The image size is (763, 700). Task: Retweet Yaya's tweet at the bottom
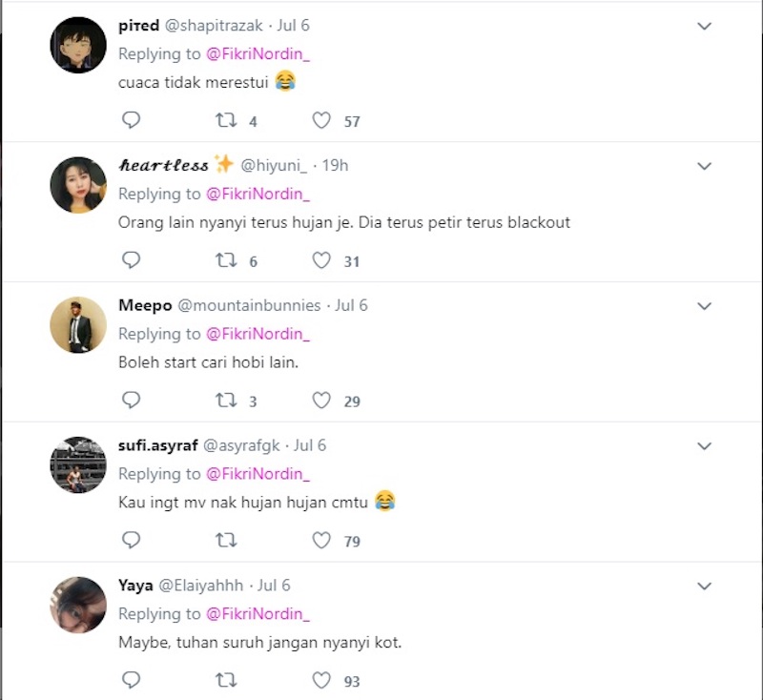226,681
